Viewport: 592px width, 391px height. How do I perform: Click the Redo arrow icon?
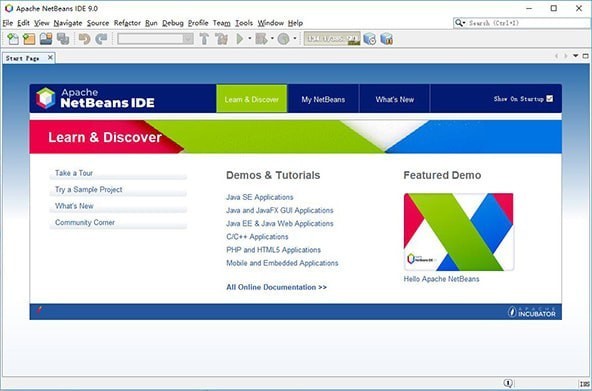click(101, 39)
